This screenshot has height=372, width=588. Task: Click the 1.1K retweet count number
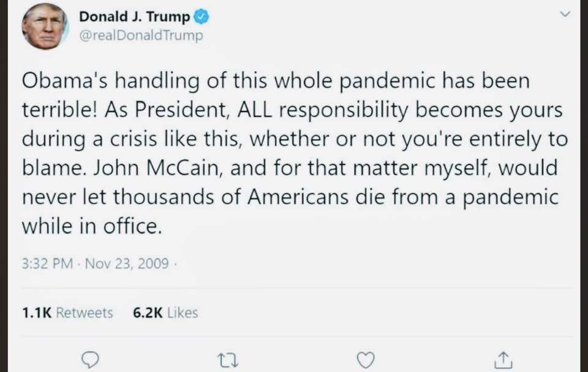pyautogui.click(x=36, y=313)
